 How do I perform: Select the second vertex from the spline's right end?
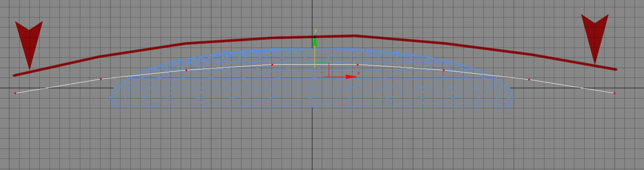(x=529, y=80)
